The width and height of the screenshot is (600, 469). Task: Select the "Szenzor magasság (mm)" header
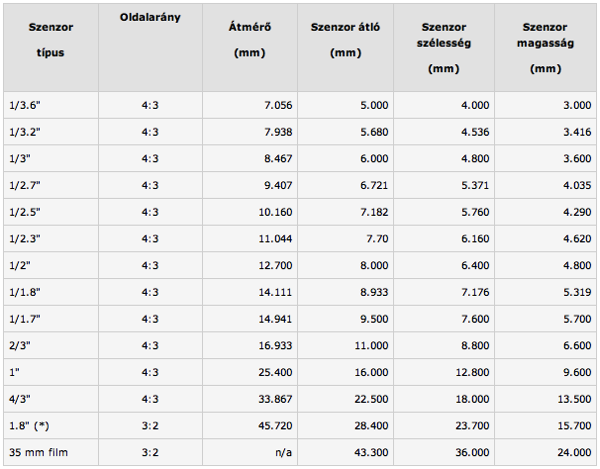[545, 48]
